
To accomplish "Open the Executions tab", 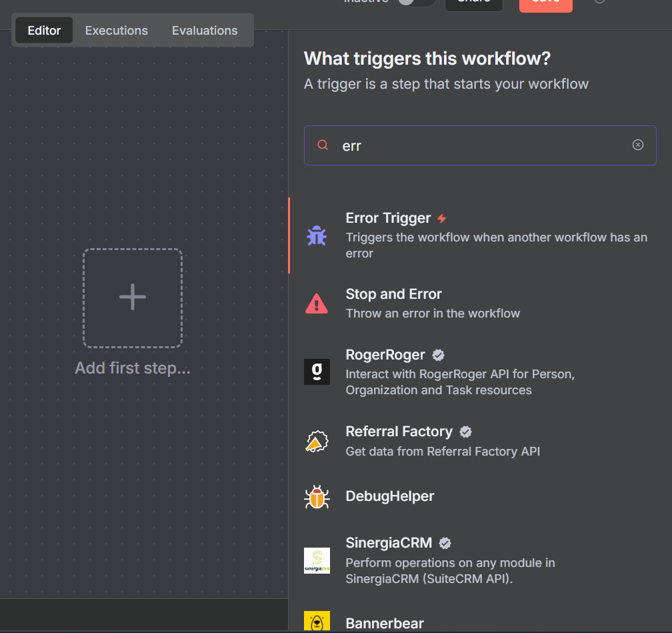I will tap(116, 31).
